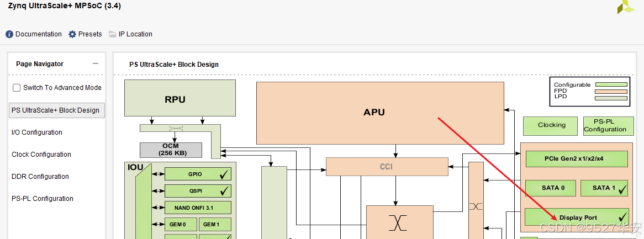Enable Switch To Advanced Mode checkbox
Screen dimensions: 644x239
[17, 87]
